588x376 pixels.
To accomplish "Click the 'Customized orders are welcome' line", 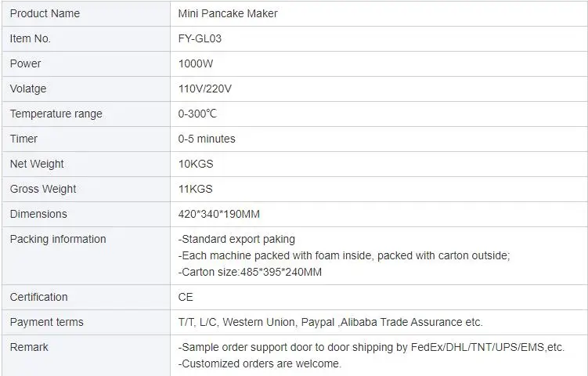I will (x=260, y=363).
